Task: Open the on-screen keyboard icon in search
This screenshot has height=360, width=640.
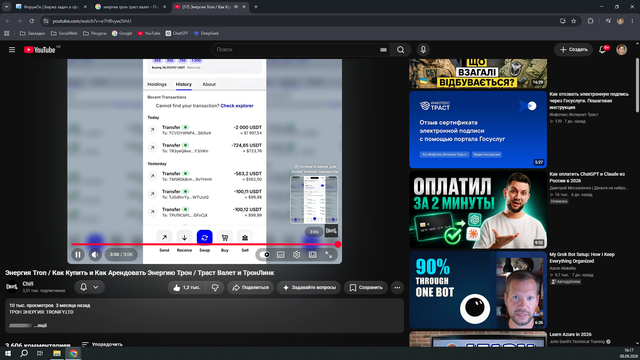Action: [383, 49]
